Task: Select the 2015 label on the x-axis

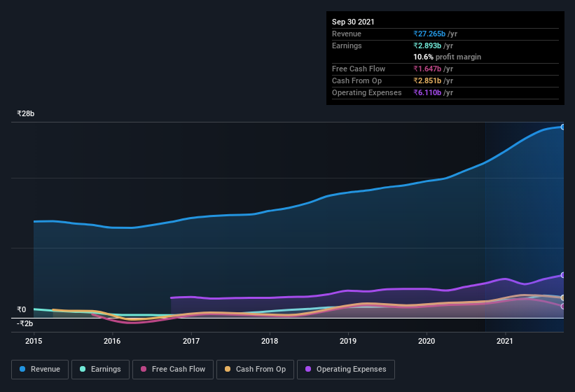Action: tap(34, 341)
